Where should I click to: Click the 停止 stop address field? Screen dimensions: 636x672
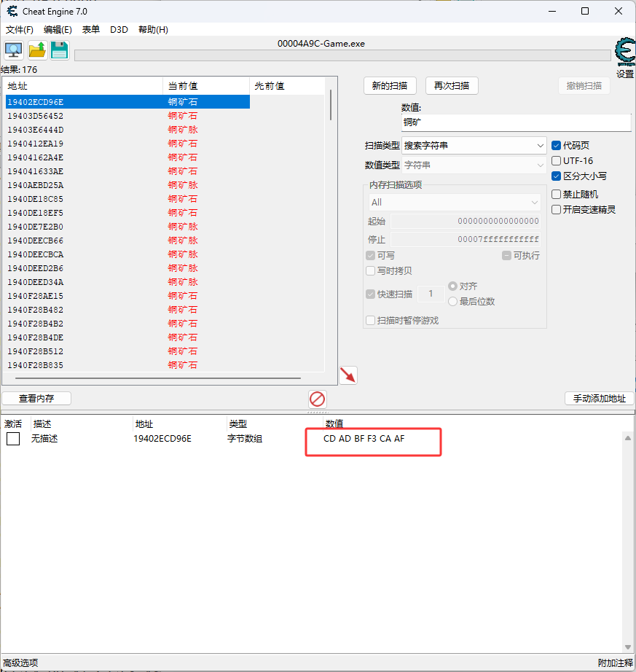[465, 239]
